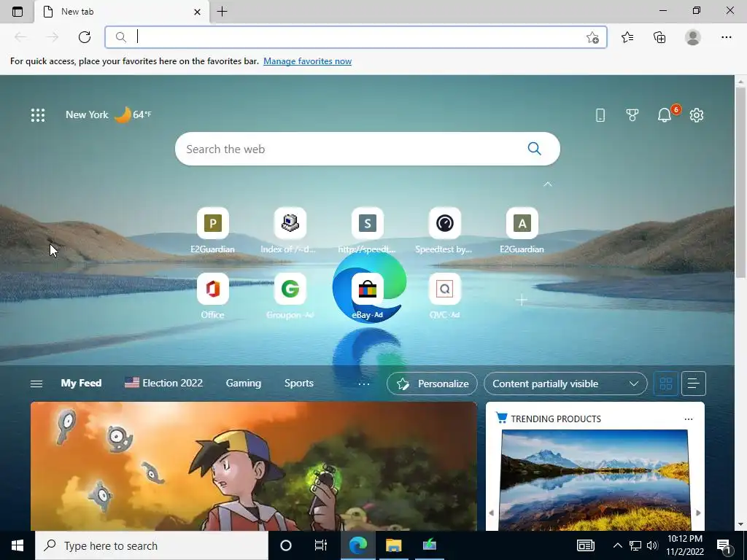
Task: Select the New tab browser tab
Action: click(122, 12)
